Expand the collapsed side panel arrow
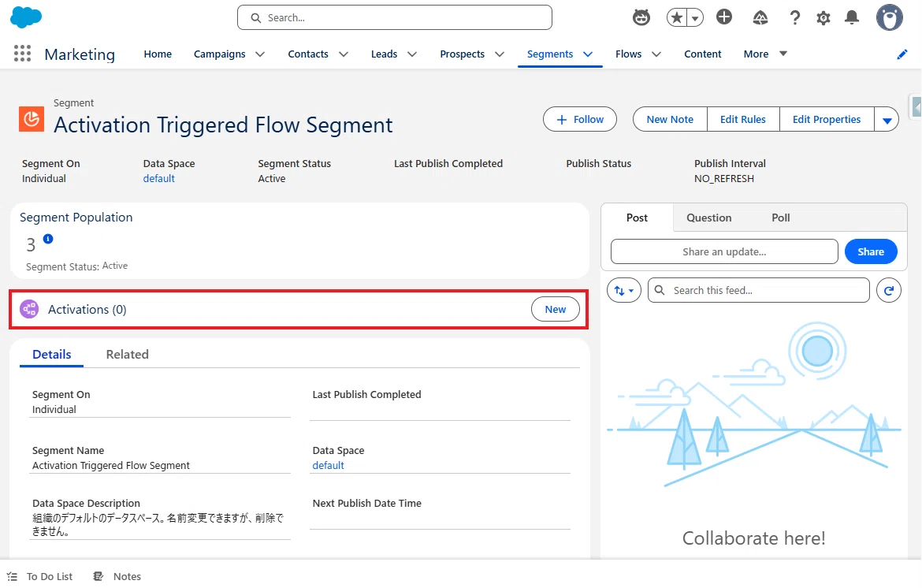This screenshot has width=922, height=588. pyautogui.click(x=916, y=107)
